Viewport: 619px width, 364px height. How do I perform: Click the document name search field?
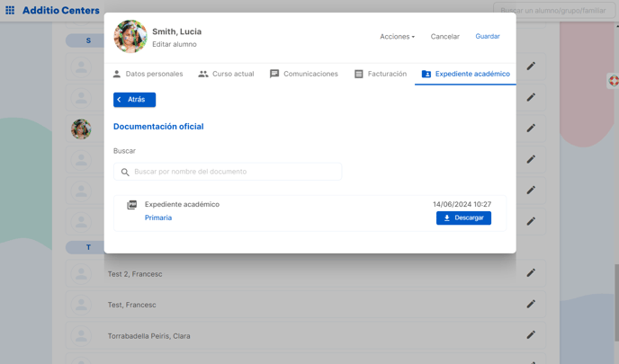(228, 172)
